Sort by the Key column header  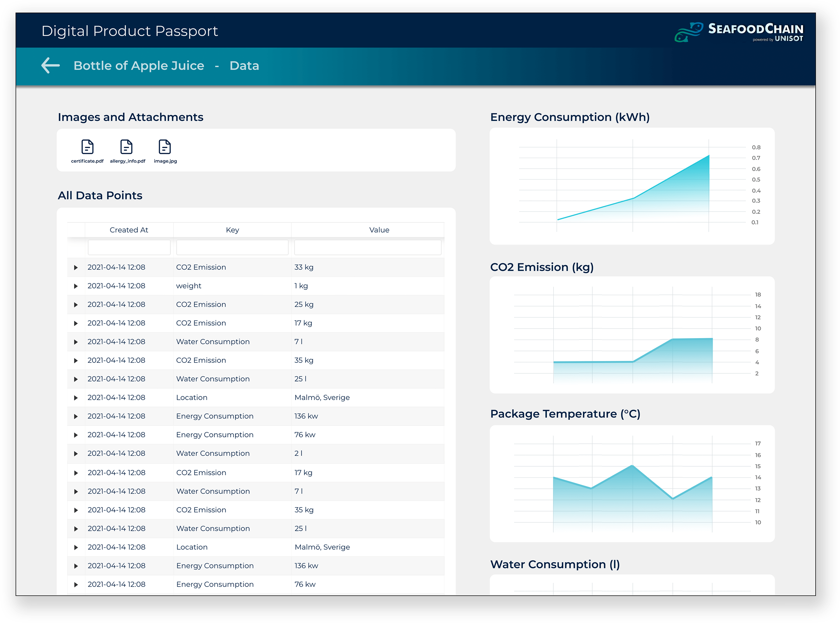pos(232,230)
